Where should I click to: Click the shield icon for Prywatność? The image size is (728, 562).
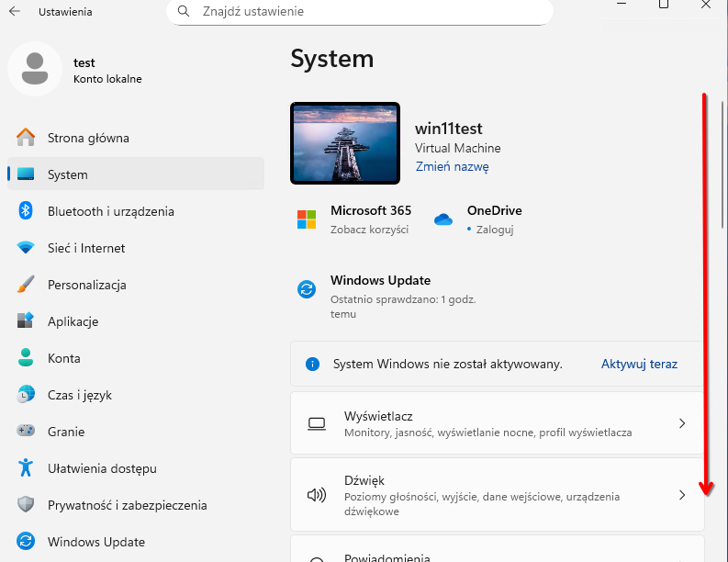pyautogui.click(x=26, y=504)
